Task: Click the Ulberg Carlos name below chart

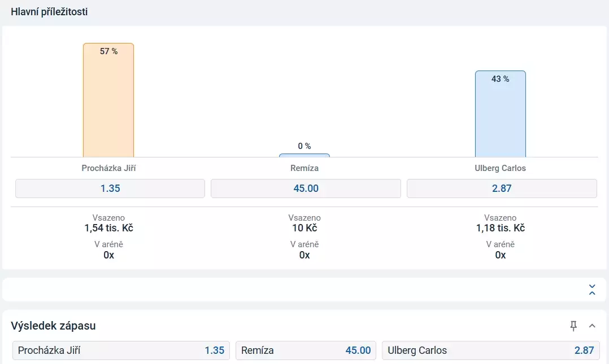Action: 501,168
